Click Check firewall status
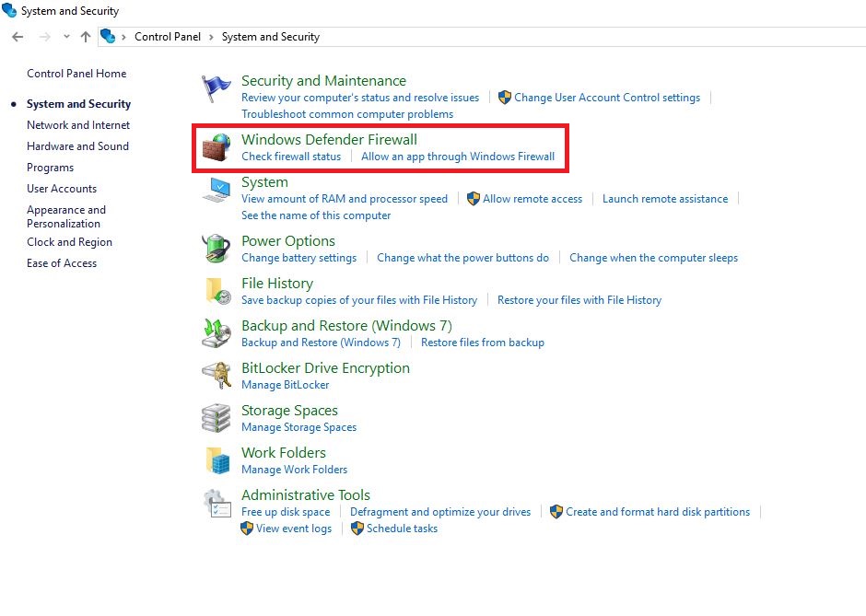This screenshot has height=616, width=866. coord(291,157)
